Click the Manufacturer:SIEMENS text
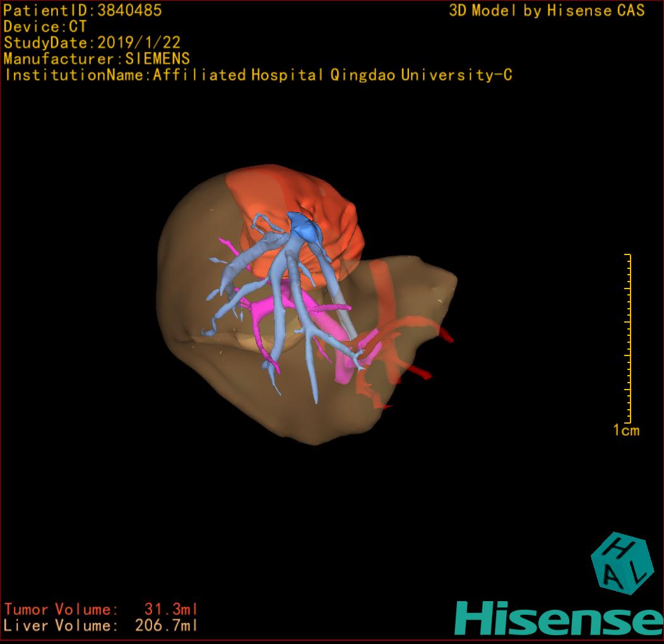The width and height of the screenshot is (664, 644). pos(97,59)
